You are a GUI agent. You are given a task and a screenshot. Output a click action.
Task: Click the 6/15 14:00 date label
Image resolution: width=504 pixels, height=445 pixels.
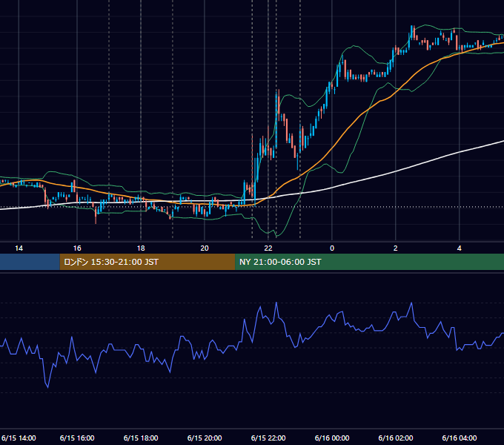(19, 438)
